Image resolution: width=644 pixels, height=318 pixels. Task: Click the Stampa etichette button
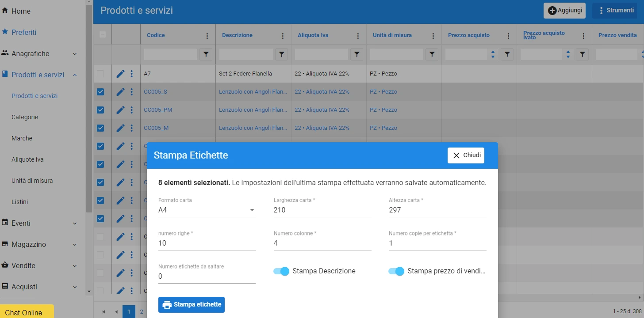tap(192, 305)
